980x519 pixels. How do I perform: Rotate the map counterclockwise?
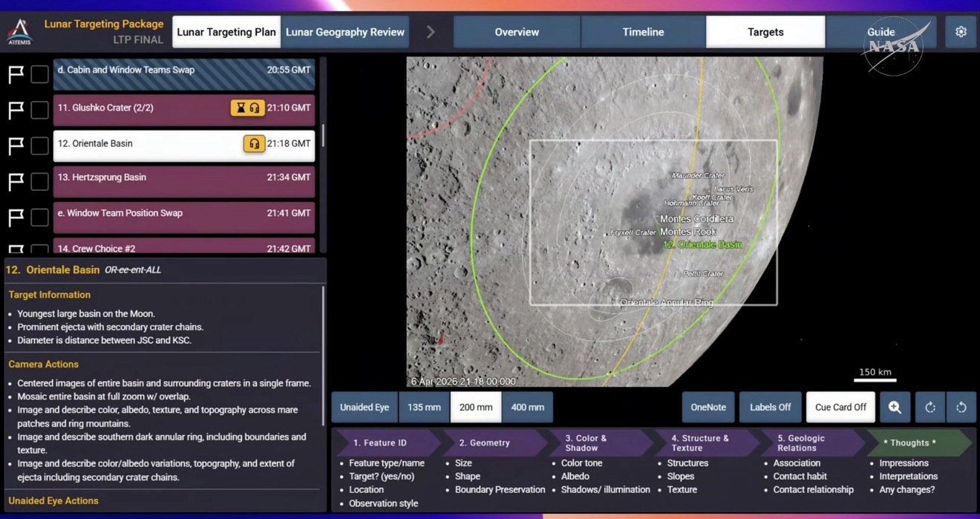(x=961, y=407)
